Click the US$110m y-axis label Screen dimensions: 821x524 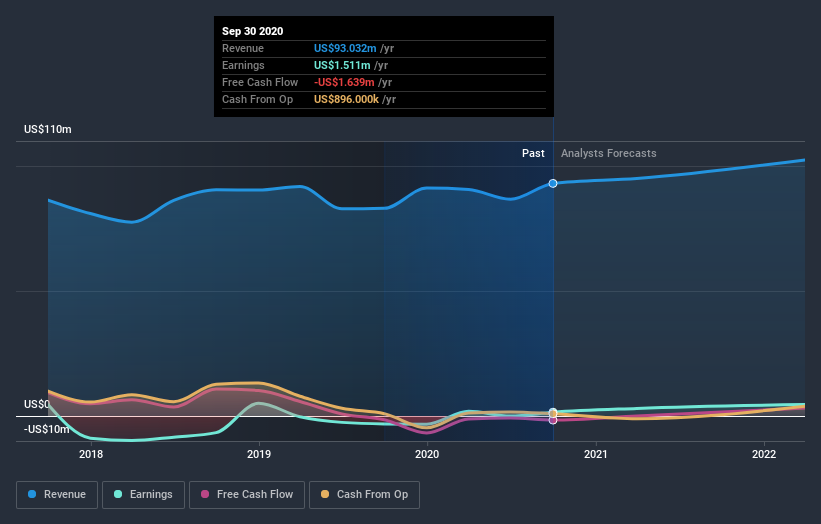[48, 129]
